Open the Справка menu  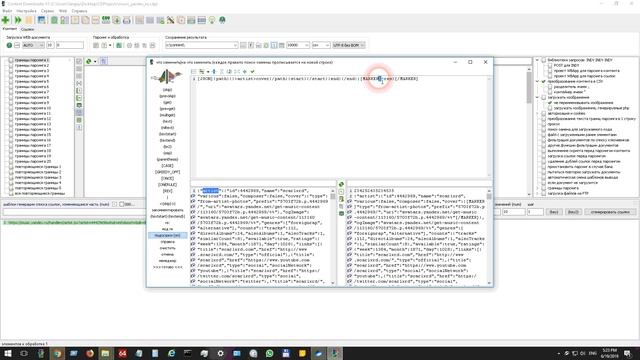click(x=79, y=11)
